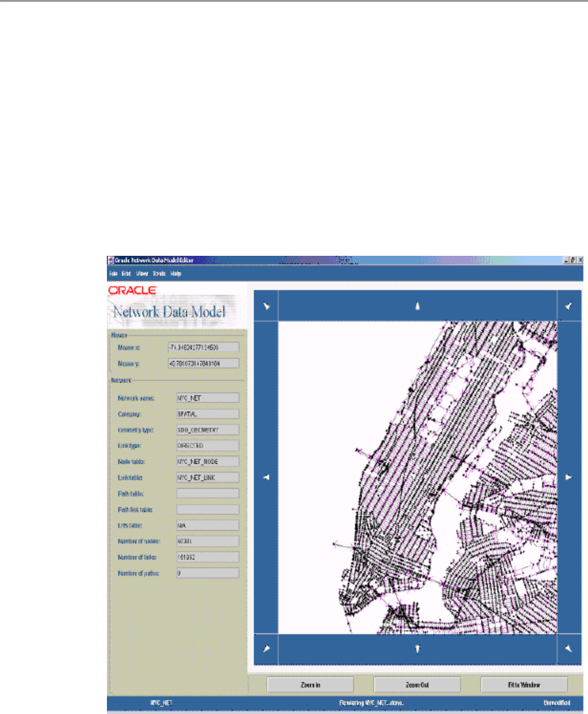Click the Zoom In button
The height and width of the screenshot is (714, 588).
(x=310, y=685)
